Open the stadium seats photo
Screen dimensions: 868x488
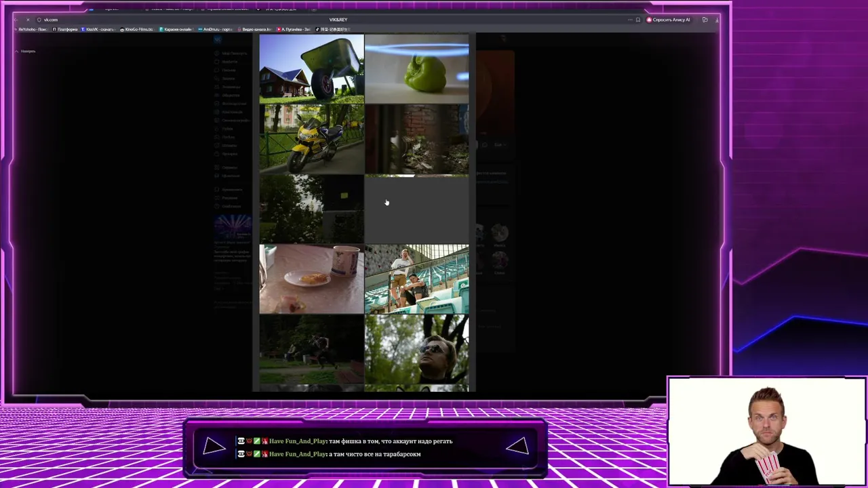click(x=416, y=279)
